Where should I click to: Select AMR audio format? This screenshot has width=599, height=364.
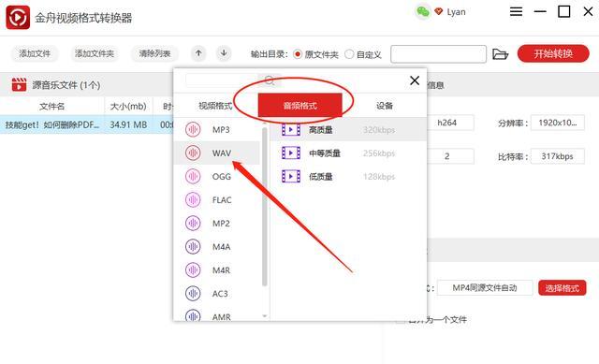(x=216, y=316)
